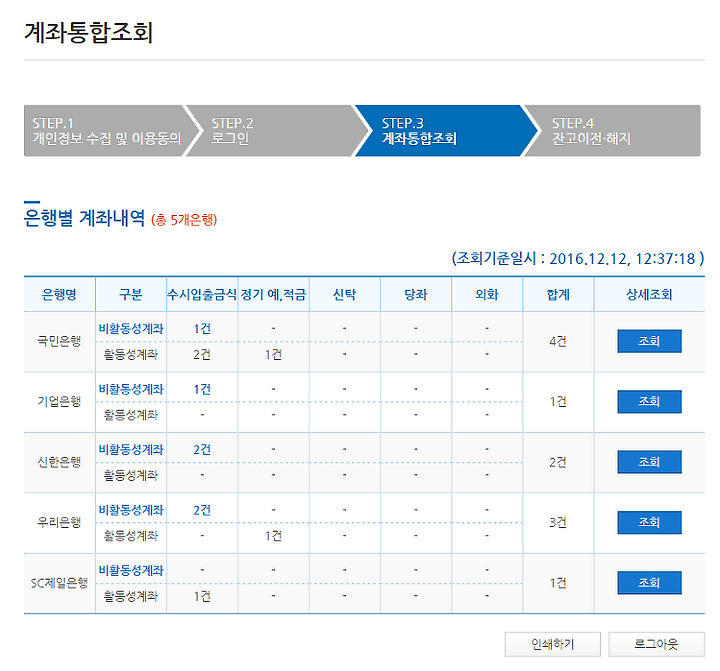Screen dimensions: 720x671
Task: Open 비활동성계좌 link in 기업은행 row
Action: pos(131,389)
